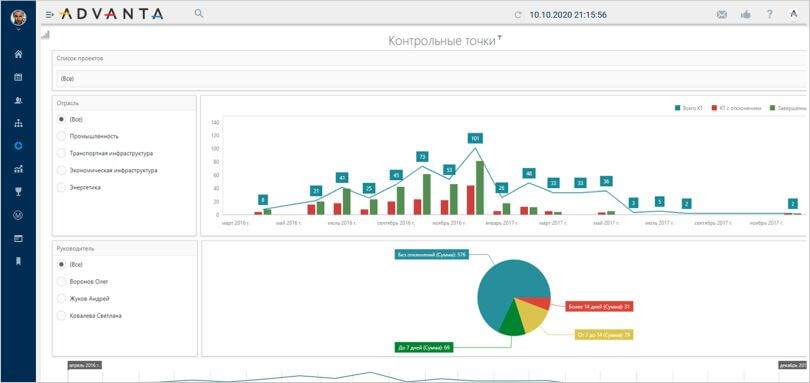This screenshot has height=383, width=810.
Task: Select Транспортная инфраструктура radio option
Action: pyautogui.click(x=61, y=153)
